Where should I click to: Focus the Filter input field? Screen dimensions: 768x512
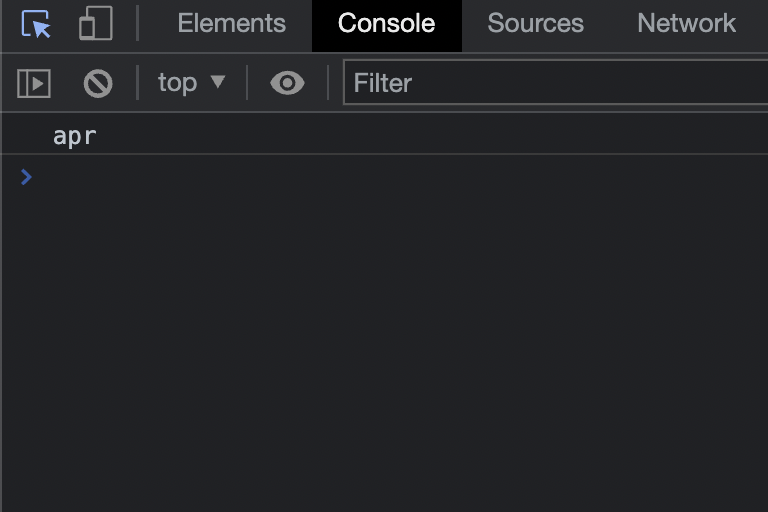pos(555,82)
